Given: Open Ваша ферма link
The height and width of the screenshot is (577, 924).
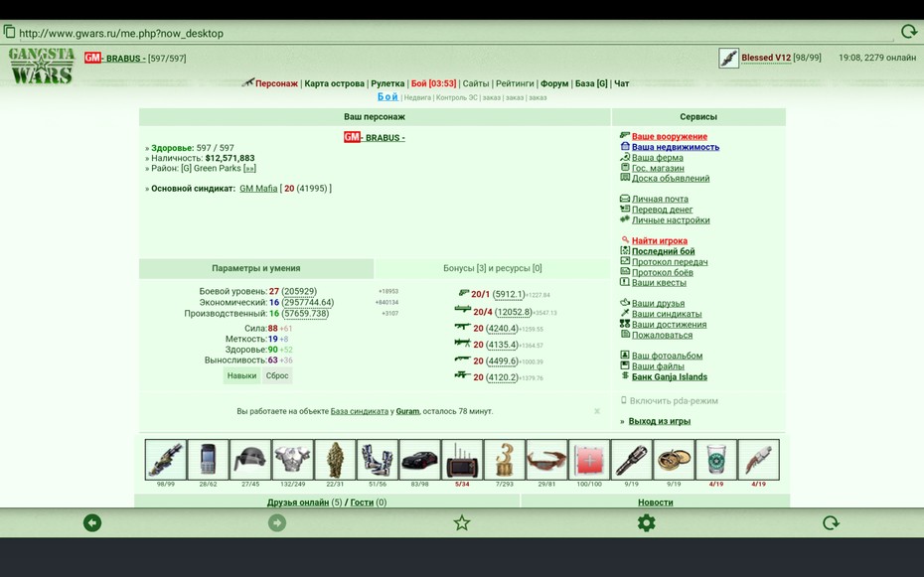Looking at the screenshot, I should click(658, 158).
